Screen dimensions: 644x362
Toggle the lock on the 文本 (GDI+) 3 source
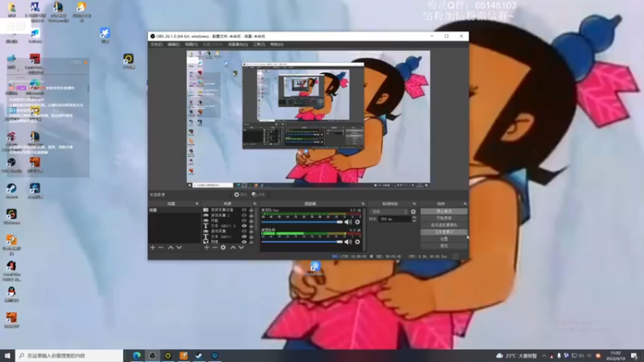(251, 226)
